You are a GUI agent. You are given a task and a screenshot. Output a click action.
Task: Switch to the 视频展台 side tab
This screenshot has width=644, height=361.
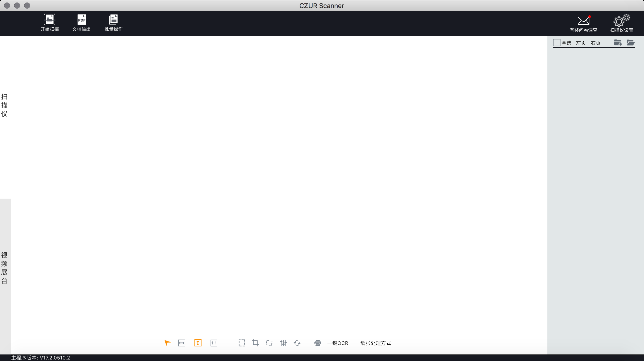pyautogui.click(x=5, y=268)
